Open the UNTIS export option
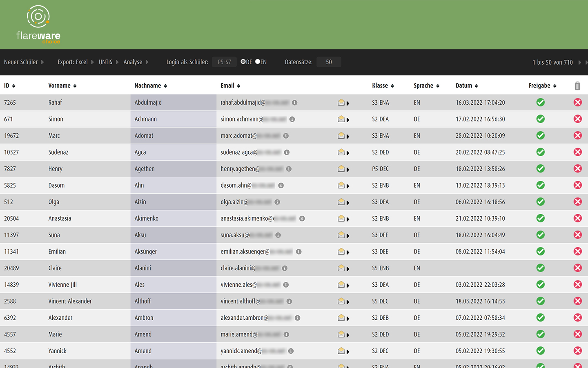This screenshot has width=588, height=368. pos(109,62)
